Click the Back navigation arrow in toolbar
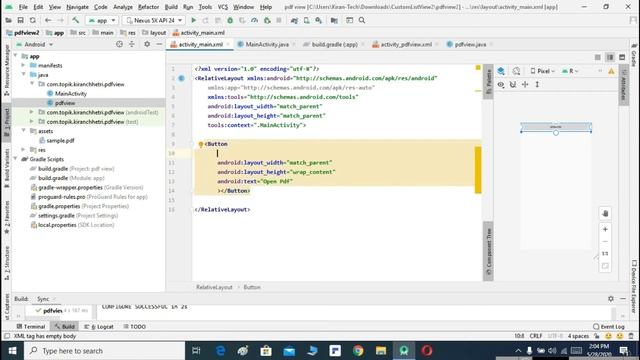The image size is (640, 360). [x=48, y=20]
